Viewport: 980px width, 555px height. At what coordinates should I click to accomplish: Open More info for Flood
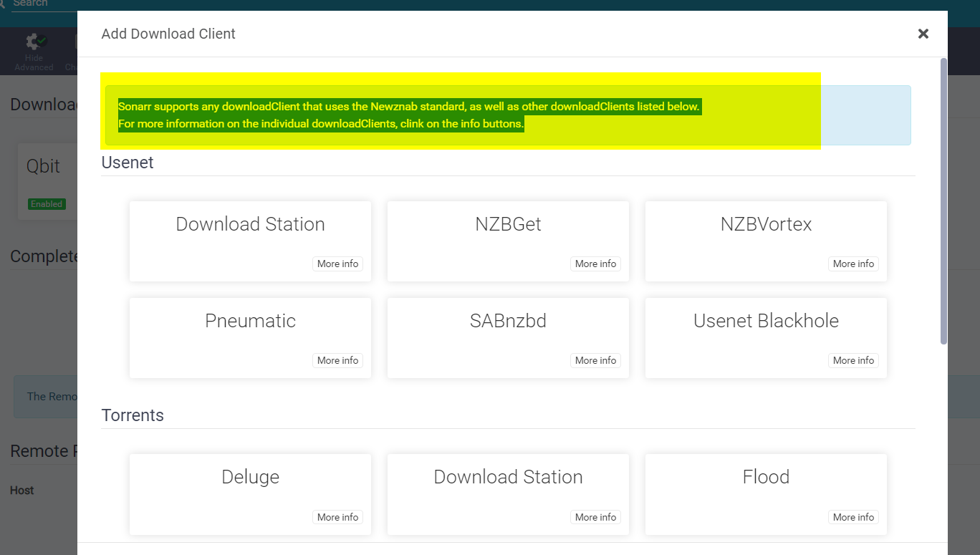tap(853, 516)
